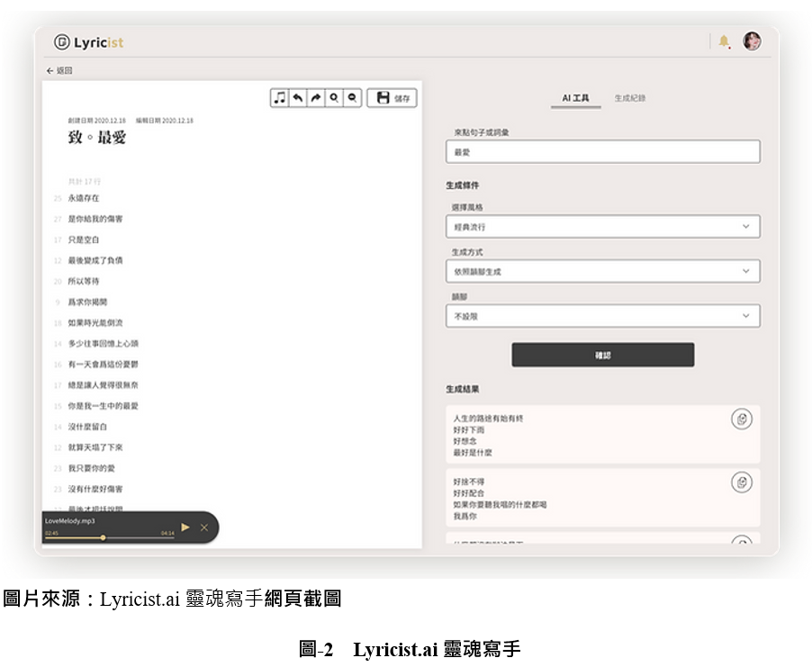The width and height of the screenshot is (812, 667).
Task: Zoom out on the lyrics editor
Action: tap(352, 97)
